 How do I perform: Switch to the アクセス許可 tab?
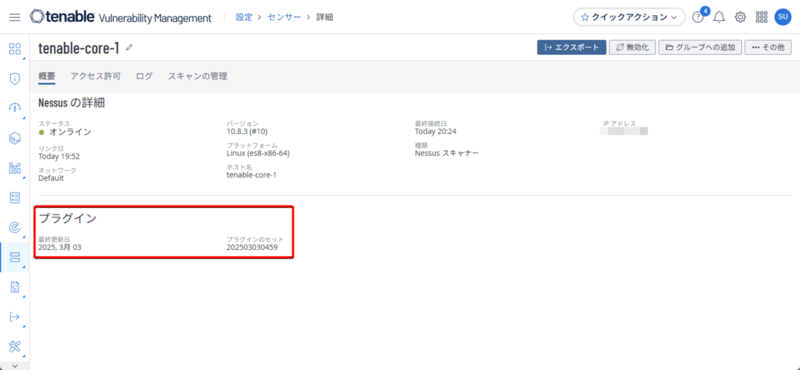click(95, 77)
